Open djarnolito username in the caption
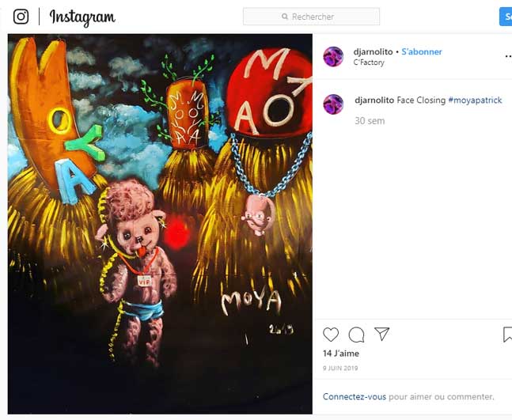 pos(374,100)
